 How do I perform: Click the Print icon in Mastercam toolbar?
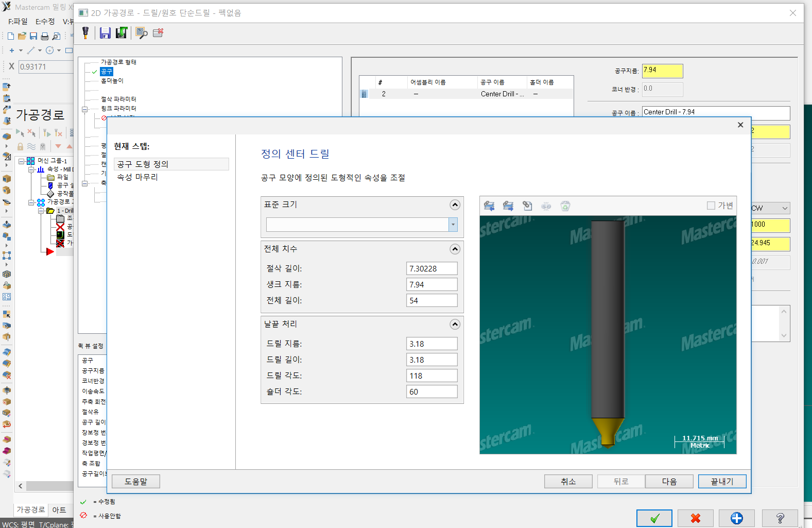pos(45,36)
